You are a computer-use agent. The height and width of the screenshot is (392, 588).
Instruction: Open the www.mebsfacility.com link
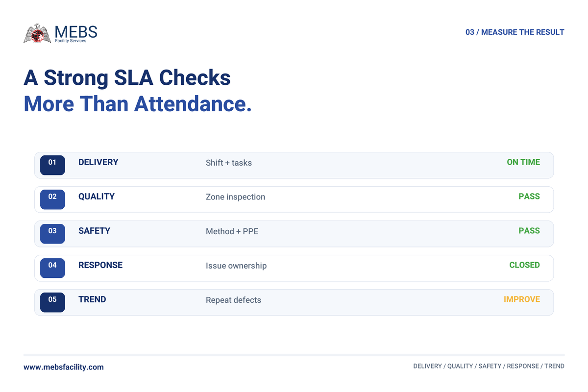point(64,367)
